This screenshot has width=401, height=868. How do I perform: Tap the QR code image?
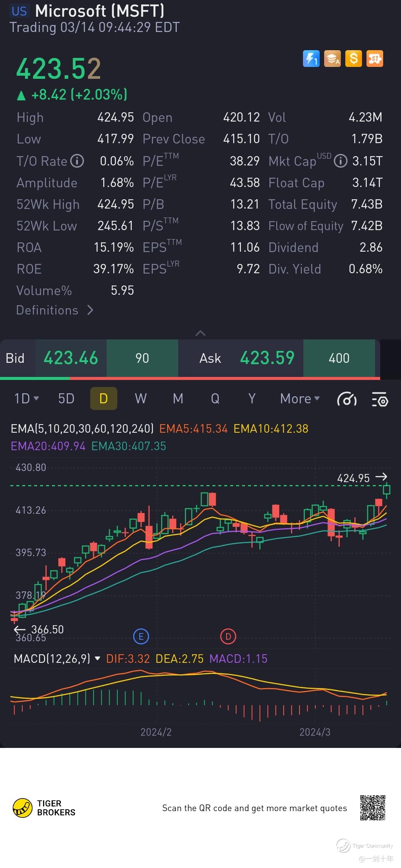372,808
